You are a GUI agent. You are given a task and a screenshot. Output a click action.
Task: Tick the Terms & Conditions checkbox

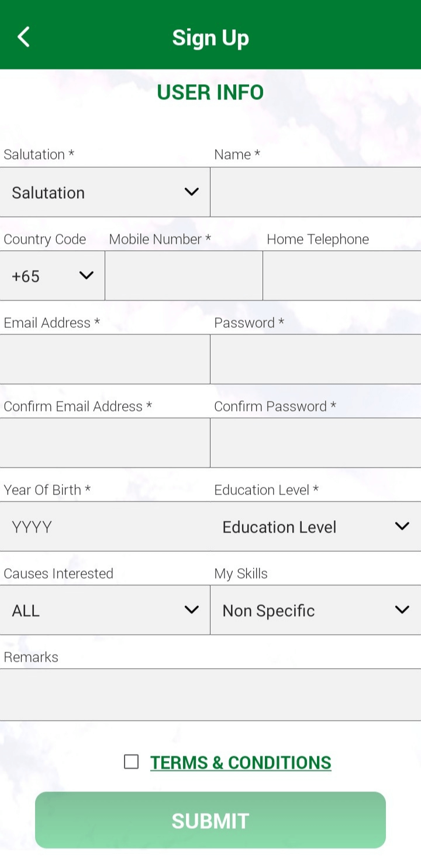pos(132,762)
